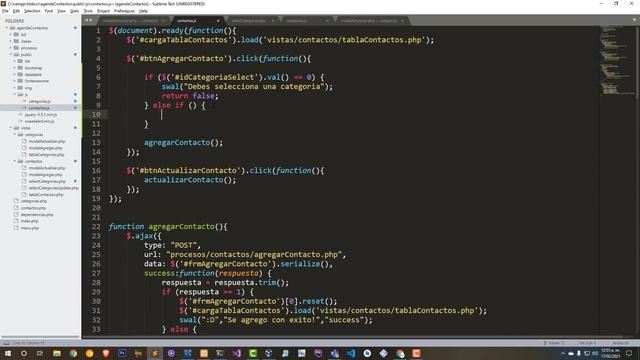The image size is (640, 360).
Task: Expand the datatable folder
Action: coord(15,74)
